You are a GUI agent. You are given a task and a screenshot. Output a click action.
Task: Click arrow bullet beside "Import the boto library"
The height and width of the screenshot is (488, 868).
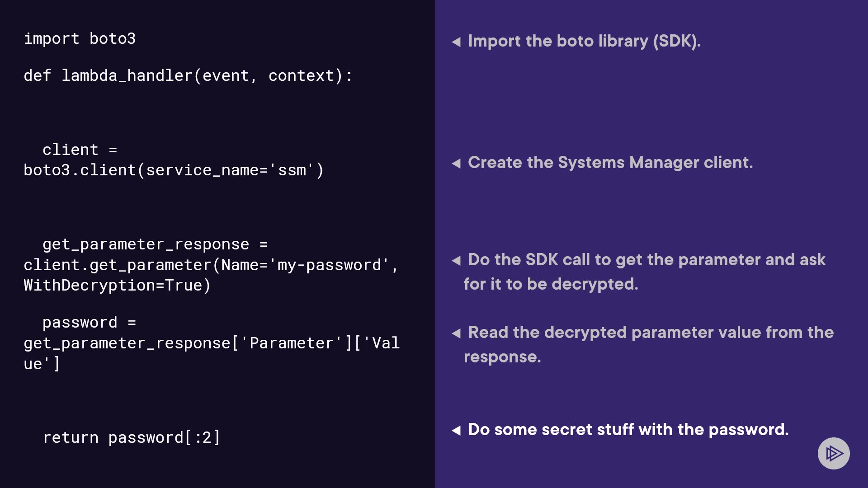[456, 42]
